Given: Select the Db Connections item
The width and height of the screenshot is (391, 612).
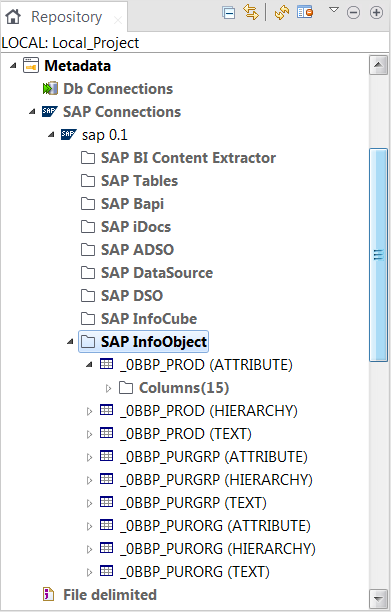Looking at the screenshot, I should [x=118, y=89].
